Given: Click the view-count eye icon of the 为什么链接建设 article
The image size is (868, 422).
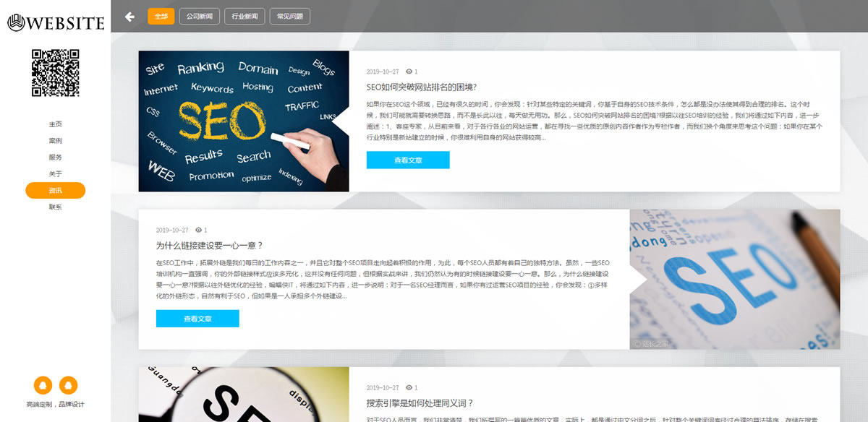Looking at the screenshot, I should (198, 230).
